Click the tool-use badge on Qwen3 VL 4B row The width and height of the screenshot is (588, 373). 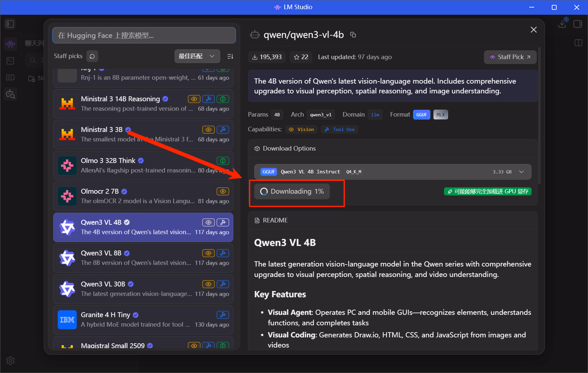click(223, 222)
